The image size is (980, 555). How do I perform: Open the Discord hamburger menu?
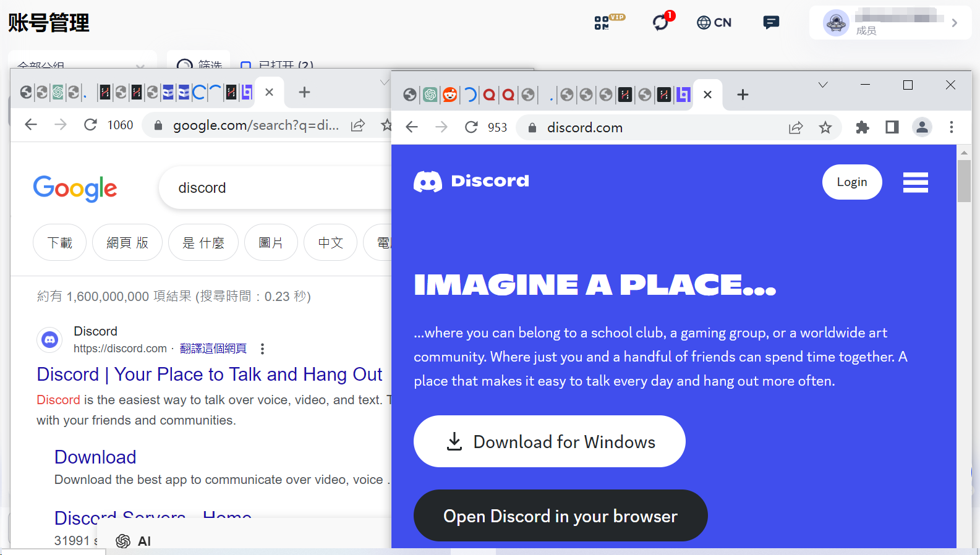(916, 182)
